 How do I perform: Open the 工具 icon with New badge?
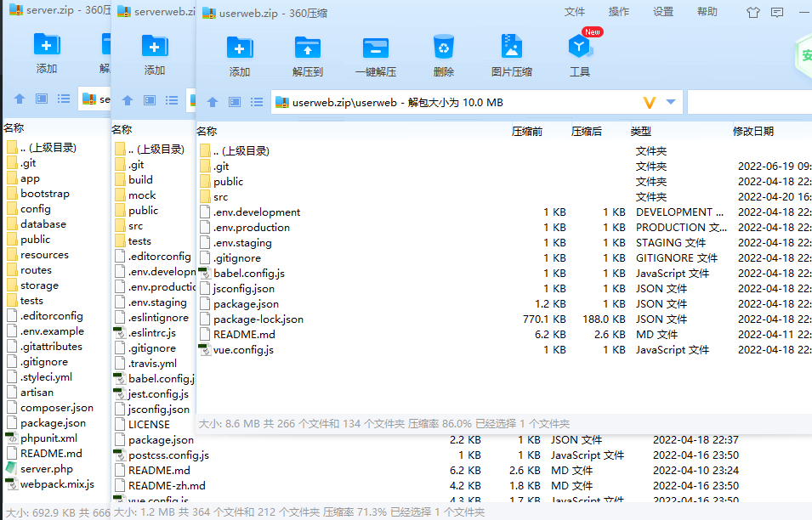pyautogui.click(x=580, y=47)
